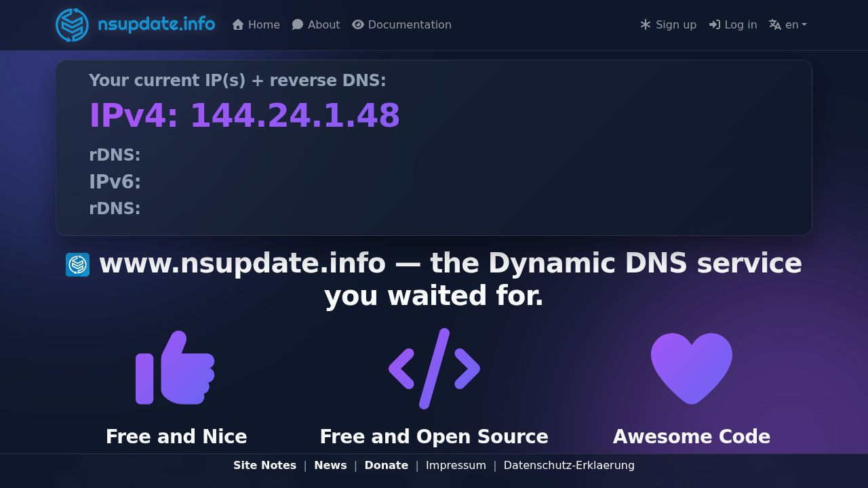Click the small site logo beside the headline

pyautogui.click(x=78, y=264)
